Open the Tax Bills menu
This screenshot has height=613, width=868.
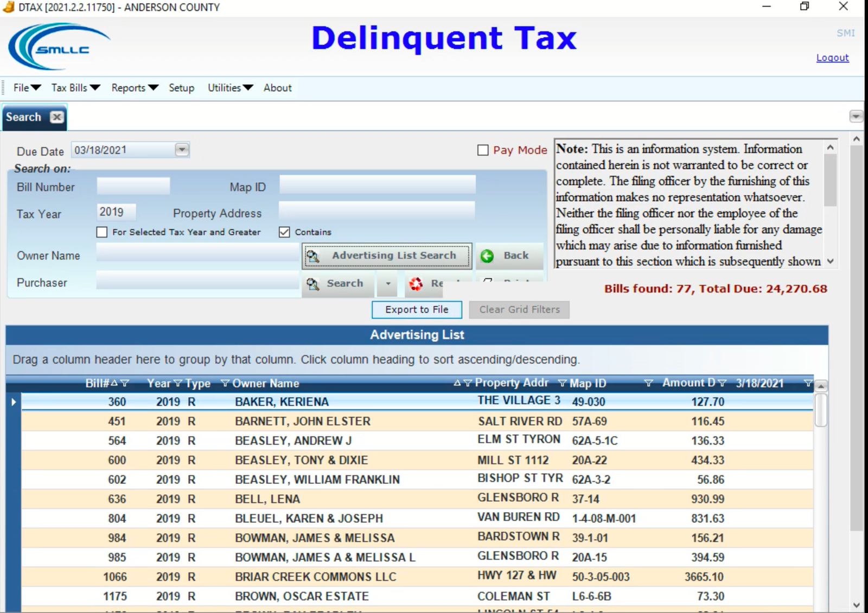(x=75, y=88)
